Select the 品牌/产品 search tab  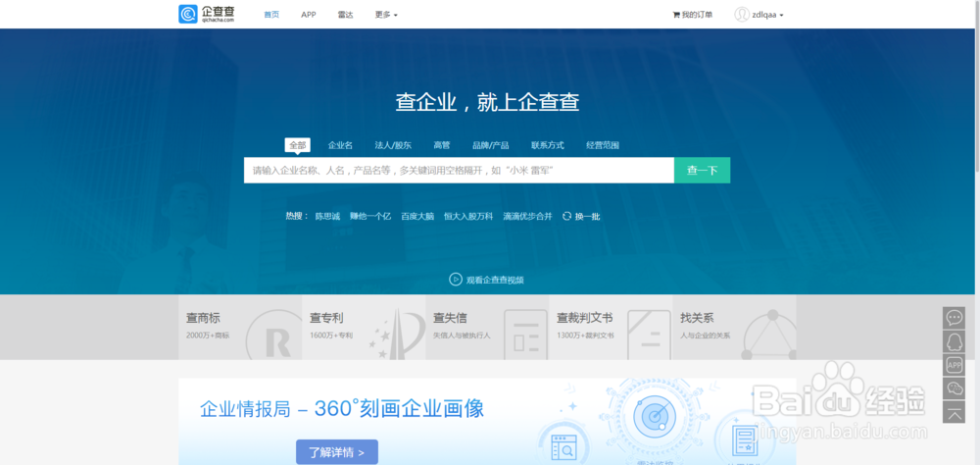tap(491, 145)
